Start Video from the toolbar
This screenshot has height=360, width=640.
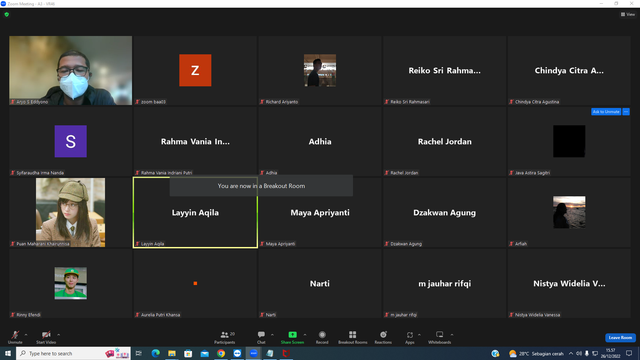[46, 337]
